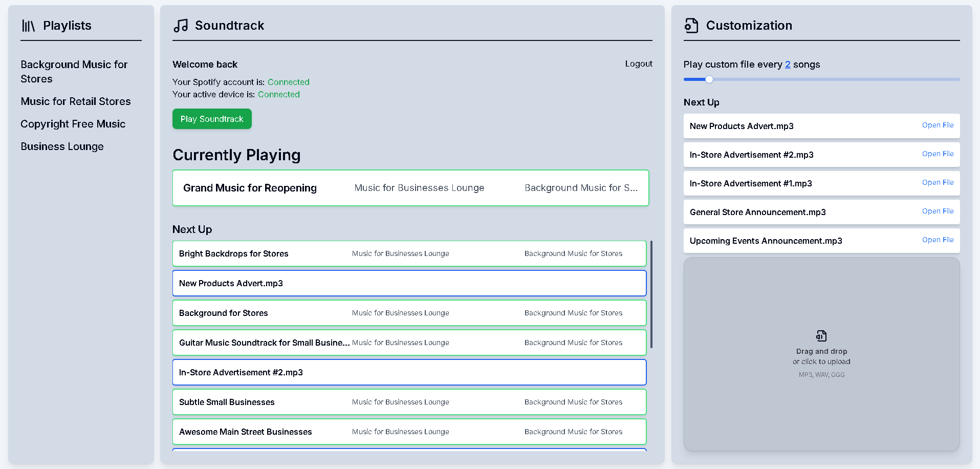
Task: Open Background Music for Stores playlist
Action: (74, 72)
